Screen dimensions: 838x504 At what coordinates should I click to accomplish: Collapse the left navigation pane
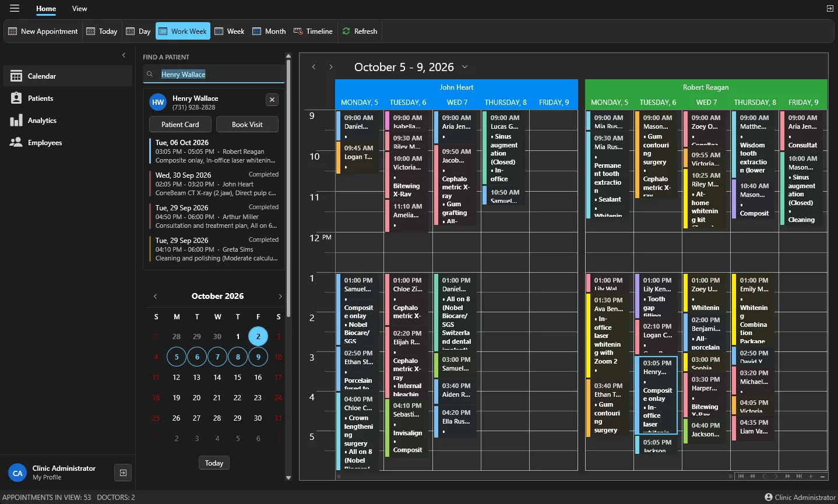(x=124, y=55)
